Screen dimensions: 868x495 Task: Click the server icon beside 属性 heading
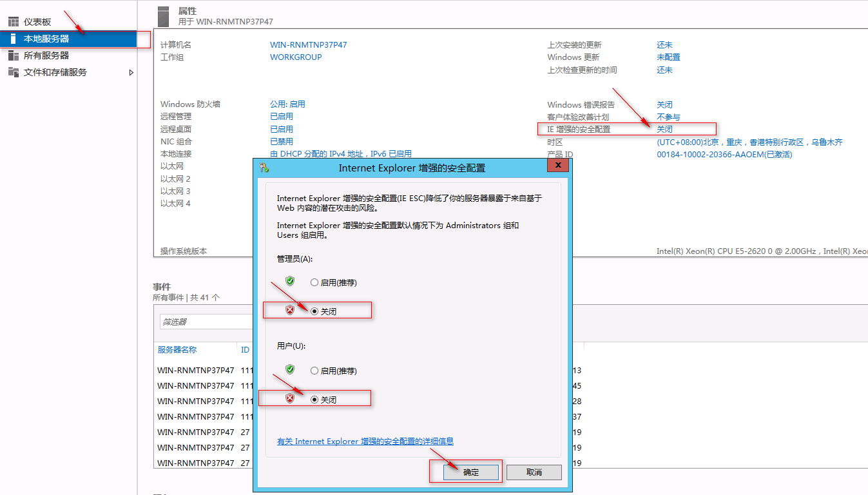pos(163,16)
